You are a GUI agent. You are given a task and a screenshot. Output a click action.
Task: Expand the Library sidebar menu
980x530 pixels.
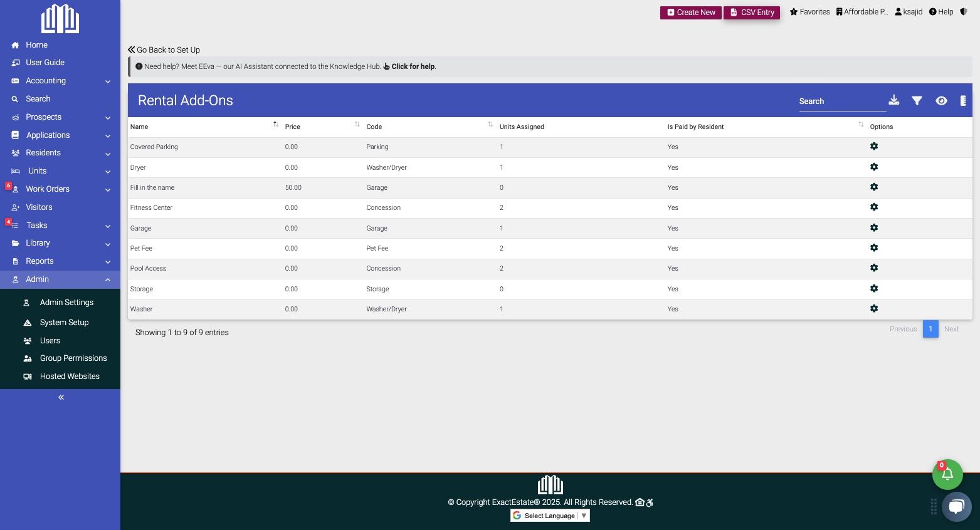(x=60, y=243)
